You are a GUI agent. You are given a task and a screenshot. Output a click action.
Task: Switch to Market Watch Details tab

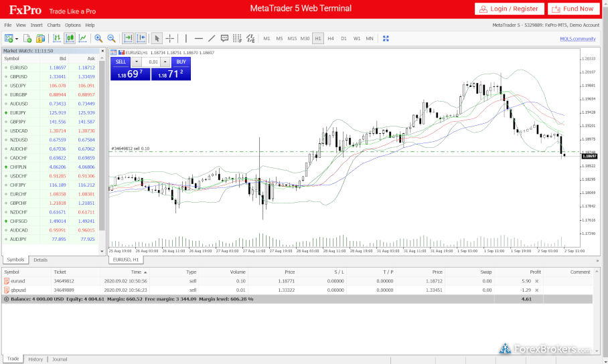[40, 260]
